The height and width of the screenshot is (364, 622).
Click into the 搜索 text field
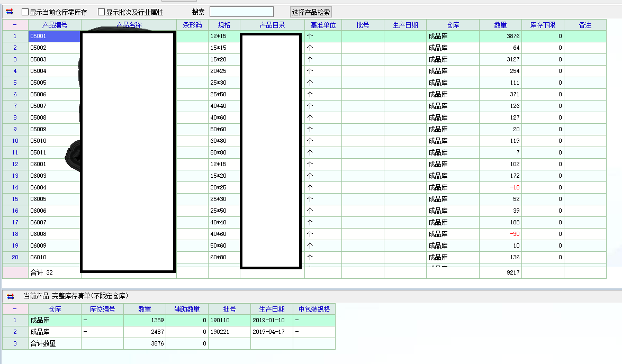[241, 12]
